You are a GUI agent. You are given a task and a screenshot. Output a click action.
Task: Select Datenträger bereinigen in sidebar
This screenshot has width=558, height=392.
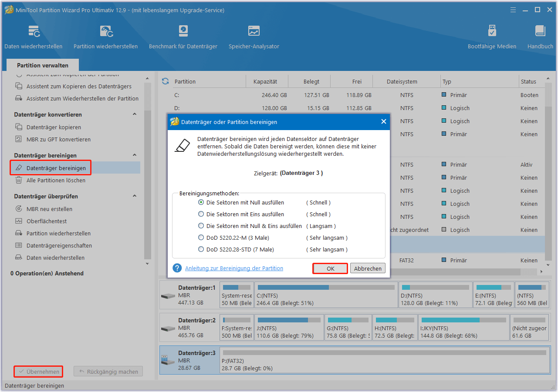coord(56,168)
